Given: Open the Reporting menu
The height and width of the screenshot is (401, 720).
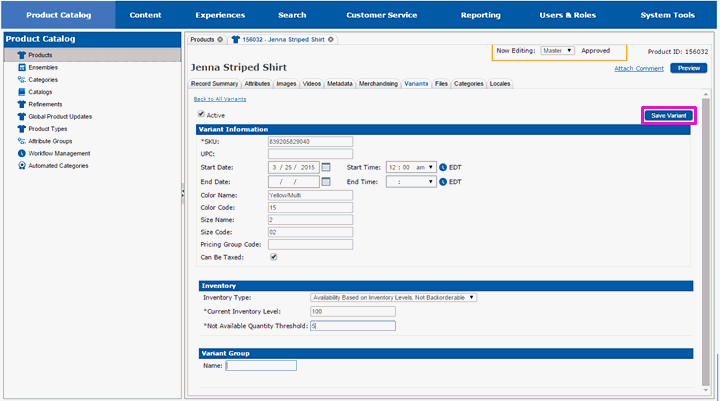Looking at the screenshot, I should tap(481, 15).
